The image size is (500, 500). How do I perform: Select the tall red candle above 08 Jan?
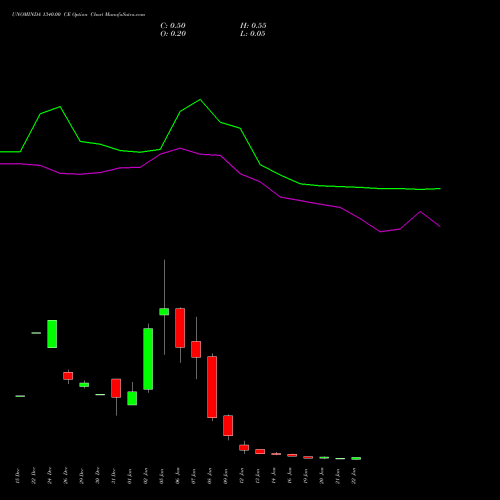pos(212,387)
